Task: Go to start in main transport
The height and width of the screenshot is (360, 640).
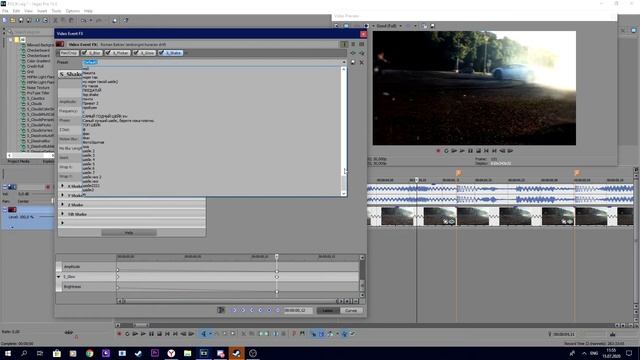Action: 167,334
